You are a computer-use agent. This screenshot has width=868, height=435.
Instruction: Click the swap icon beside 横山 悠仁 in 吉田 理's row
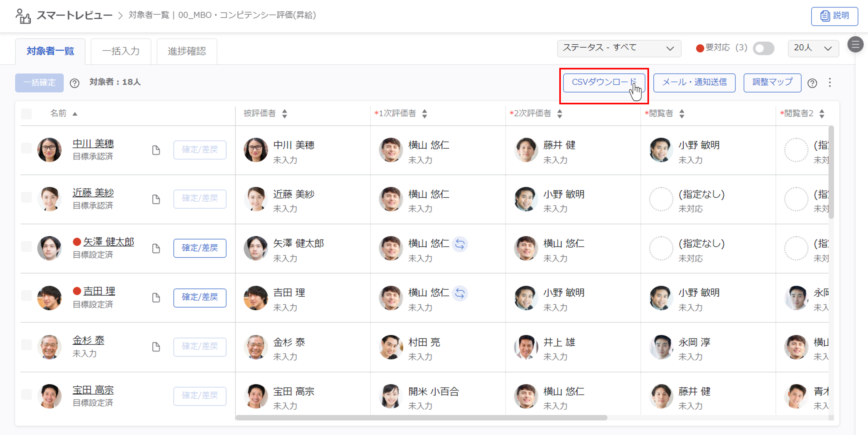(x=460, y=293)
